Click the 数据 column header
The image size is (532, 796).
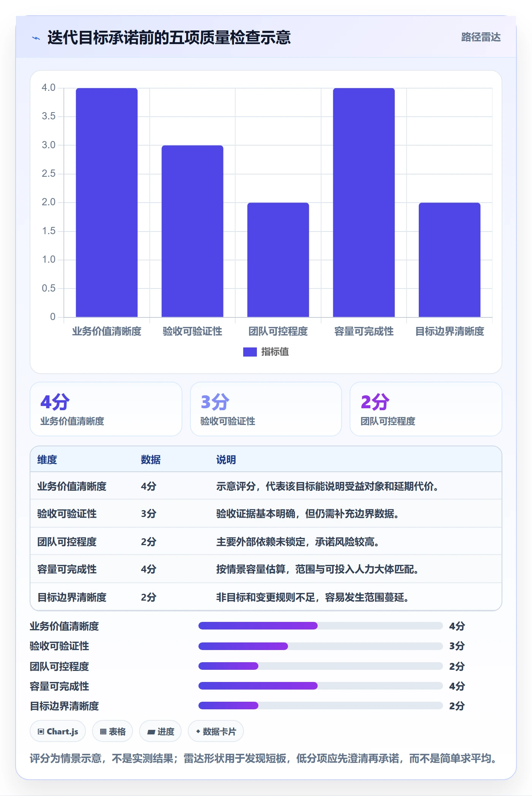(150, 460)
